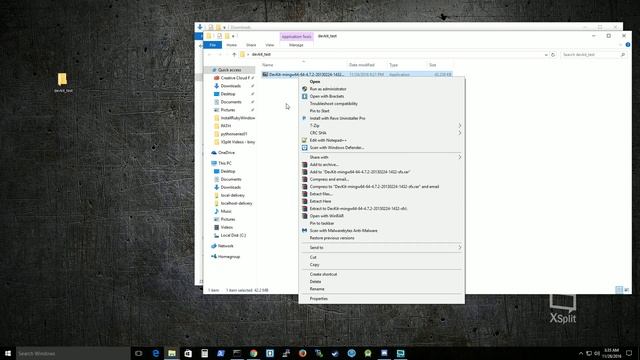Image resolution: width=640 pixels, height=360 pixels.
Task: Select Cut in context menu
Action: [313, 257]
